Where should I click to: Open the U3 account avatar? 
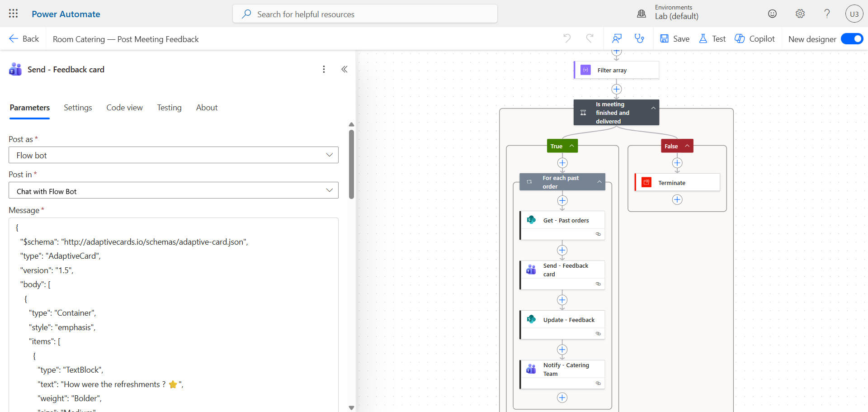click(x=854, y=14)
